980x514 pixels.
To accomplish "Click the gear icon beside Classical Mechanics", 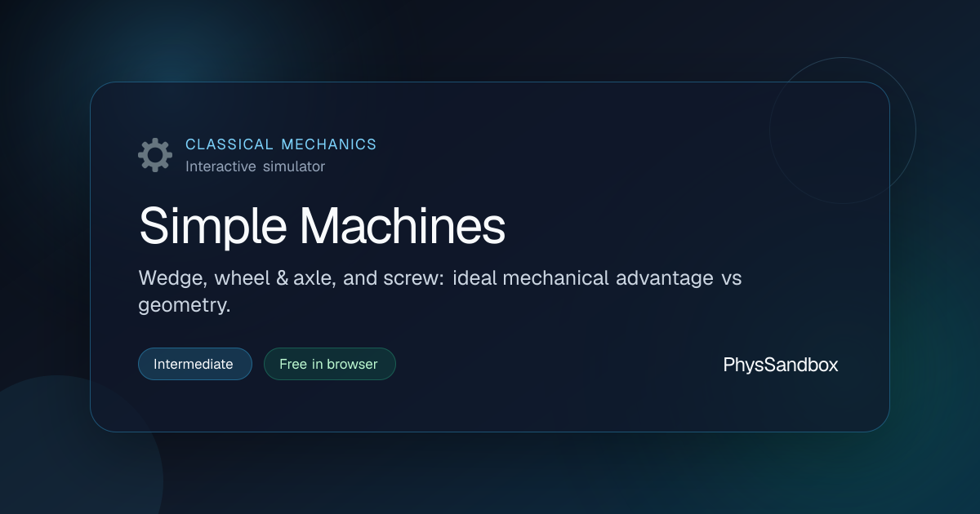I will pyautogui.click(x=155, y=155).
